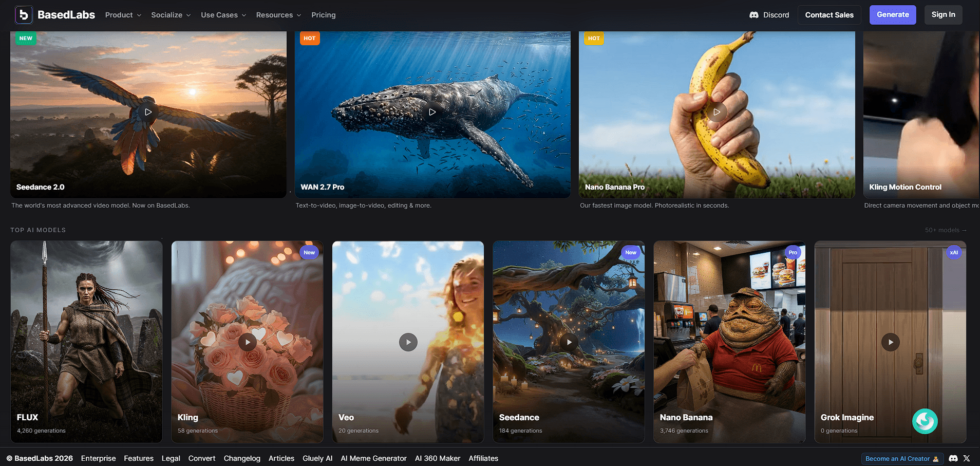Click the TOP AI MODELS heading
The height and width of the screenshot is (466, 980).
[x=38, y=230]
